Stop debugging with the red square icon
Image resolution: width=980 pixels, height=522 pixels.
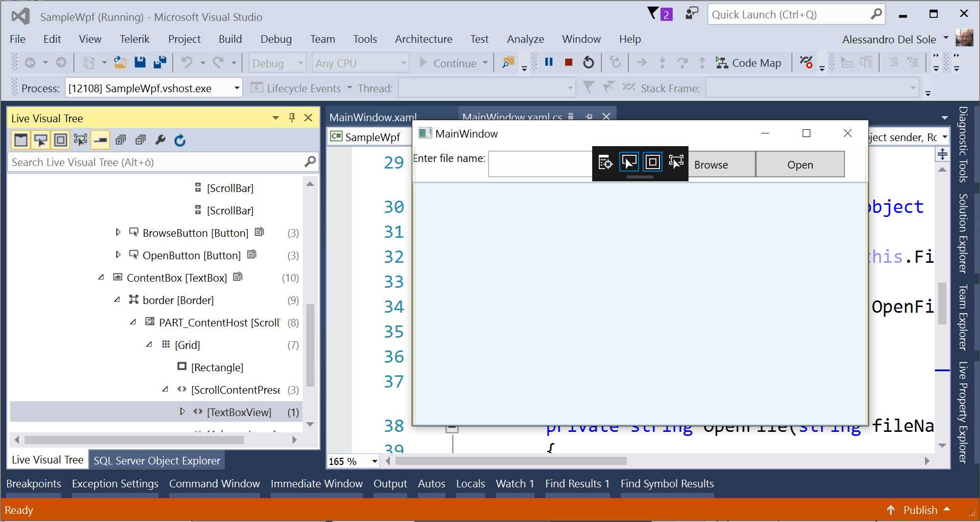(x=569, y=62)
